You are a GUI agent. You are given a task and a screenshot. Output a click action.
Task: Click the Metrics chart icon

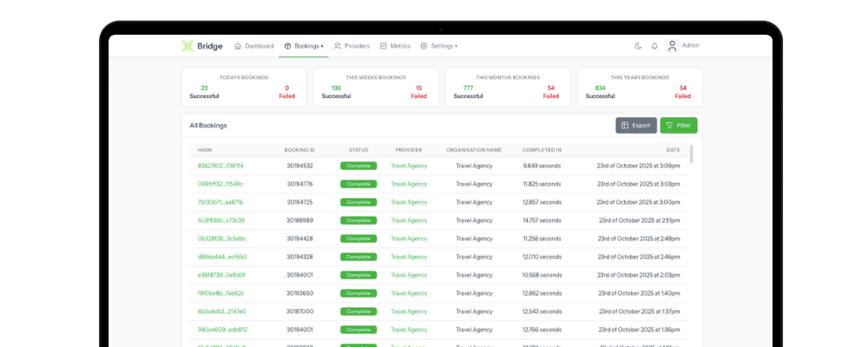click(383, 46)
